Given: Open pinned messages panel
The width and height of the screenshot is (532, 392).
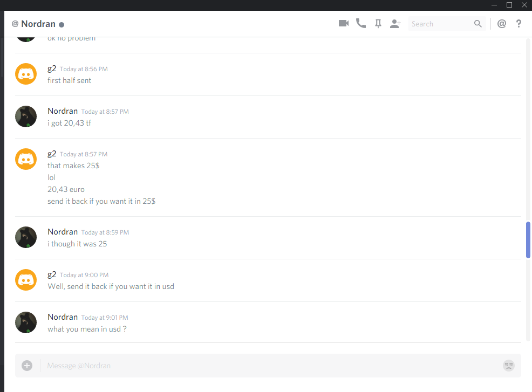Looking at the screenshot, I should (378, 24).
